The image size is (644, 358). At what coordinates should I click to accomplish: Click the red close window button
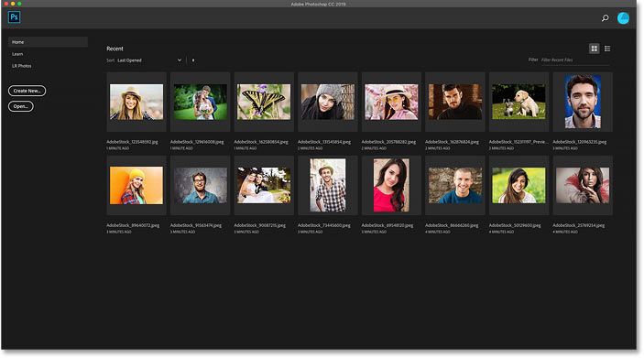point(6,4)
